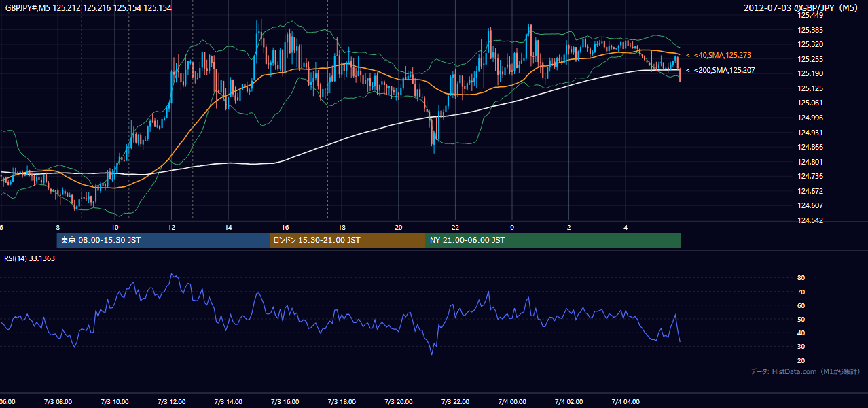Viewport: 868px width, 408px height.
Task: Click price axis value 125.385
Action: (x=810, y=30)
